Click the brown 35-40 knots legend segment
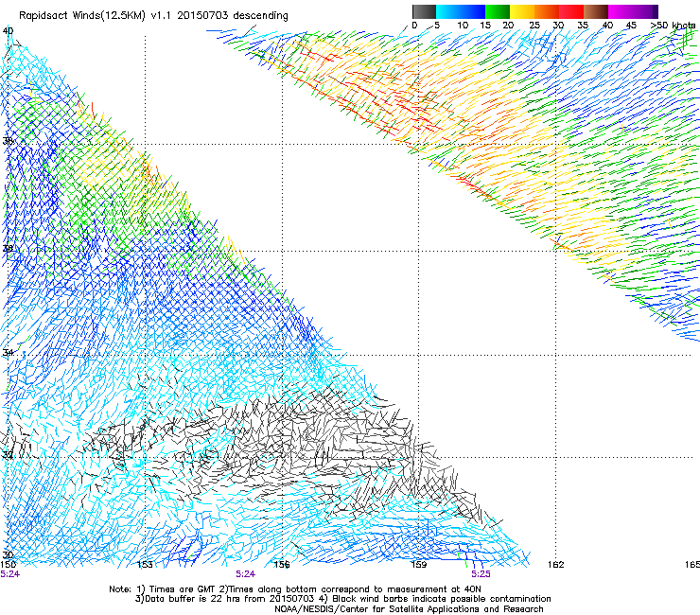 pos(596,11)
